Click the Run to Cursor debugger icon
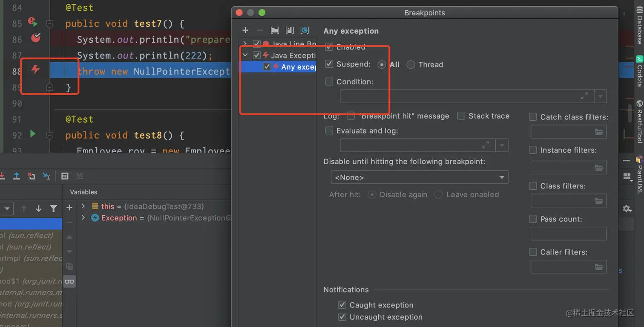Viewport: 644px width, 327px height. point(46,176)
